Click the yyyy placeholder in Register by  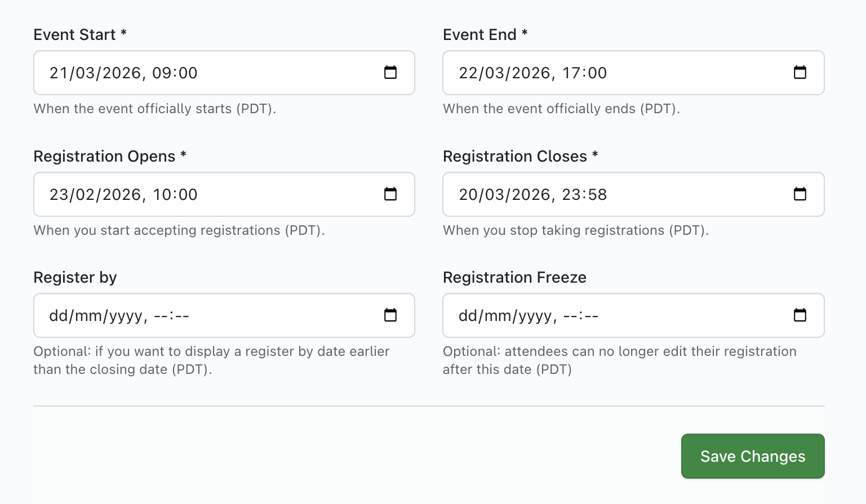pyautogui.click(x=126, y=316)
